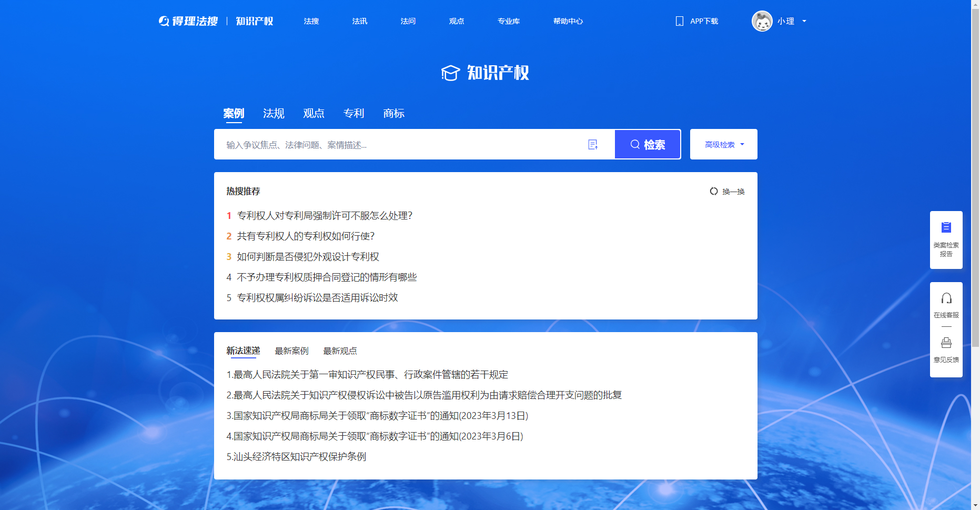980x510 pixels.
Task: Click the 知识产权 header link
Action: pos(255,21)
